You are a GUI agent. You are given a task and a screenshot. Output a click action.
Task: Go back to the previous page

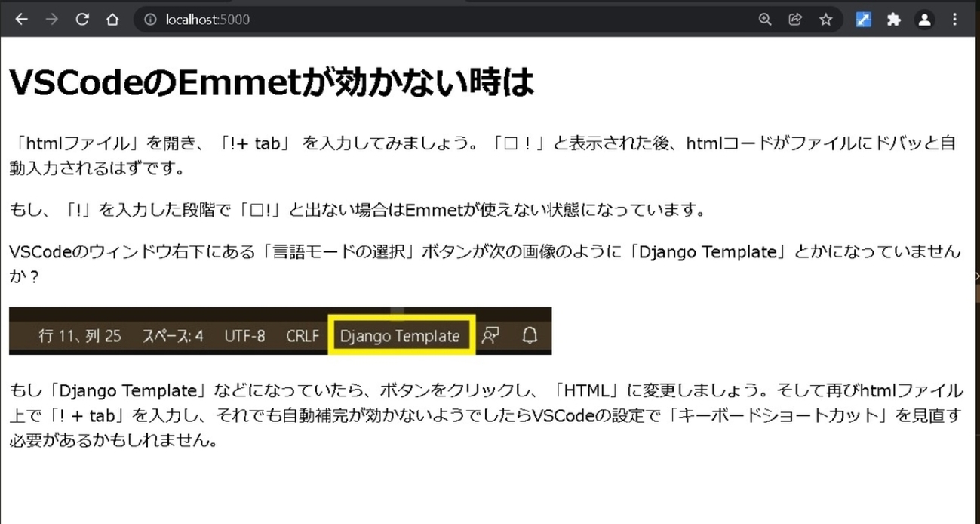coord(21,20)
